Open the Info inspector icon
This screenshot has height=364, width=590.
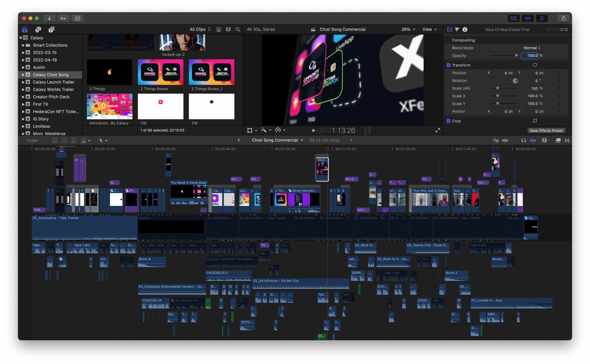[x=465, y=29]
